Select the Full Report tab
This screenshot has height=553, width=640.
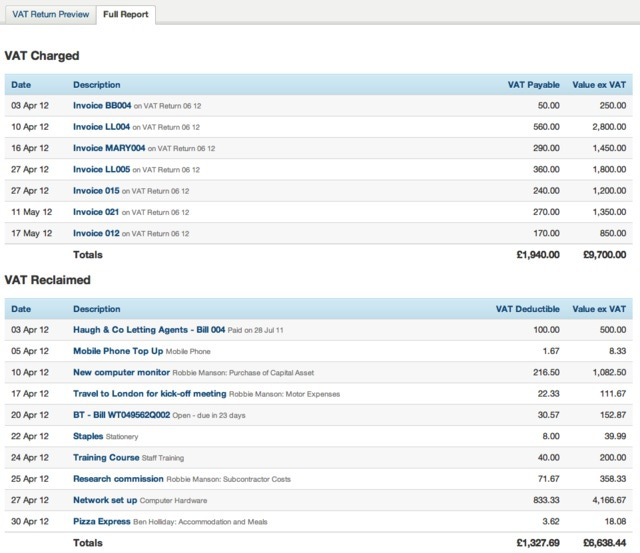[x=127, y=15]
